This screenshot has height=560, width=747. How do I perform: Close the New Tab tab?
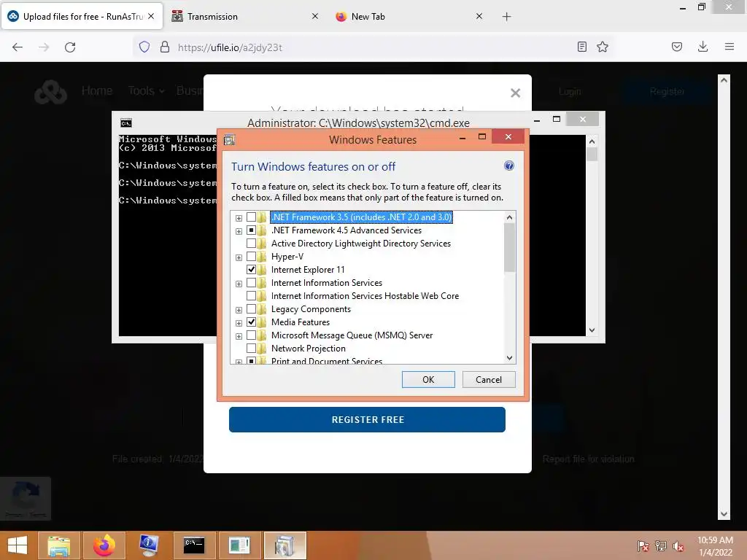click(479, 16)
